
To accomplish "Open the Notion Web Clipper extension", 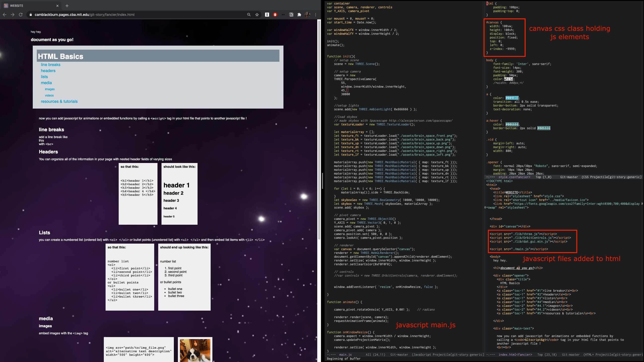I will coord(291,15).
